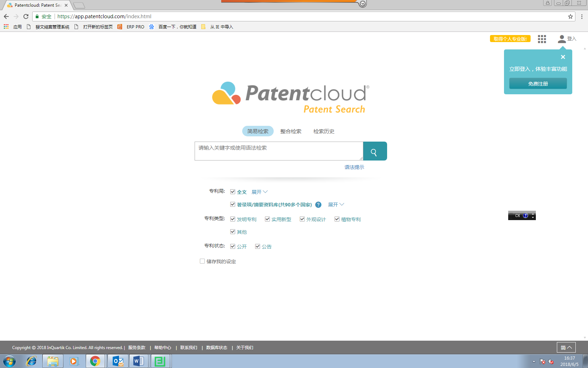Image resolution: width=588 pixels, height=368 pixels.
Task: Click the help icon on the CH language bar
Action: (525, 216)
